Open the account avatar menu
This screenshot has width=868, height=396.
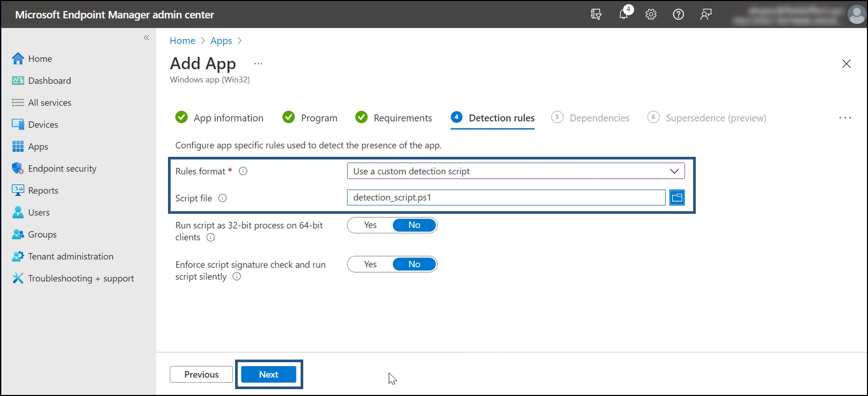856,14
